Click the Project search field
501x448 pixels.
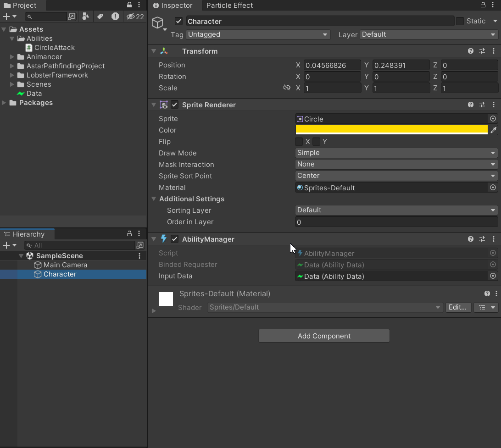(46, 17)
